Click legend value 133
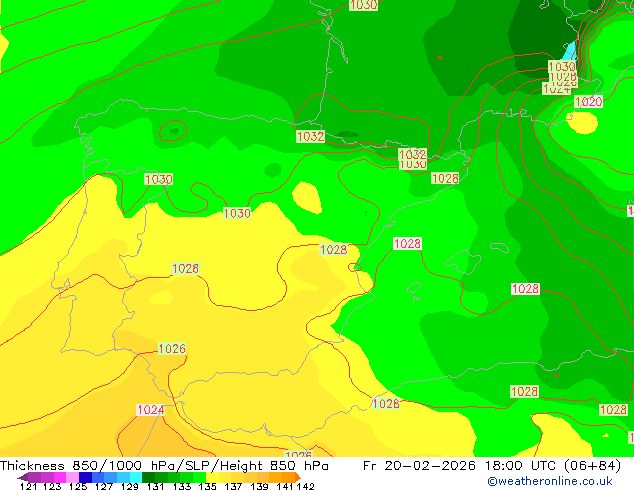The width and height of the screenshot is (634, 490). click(182, 486)
